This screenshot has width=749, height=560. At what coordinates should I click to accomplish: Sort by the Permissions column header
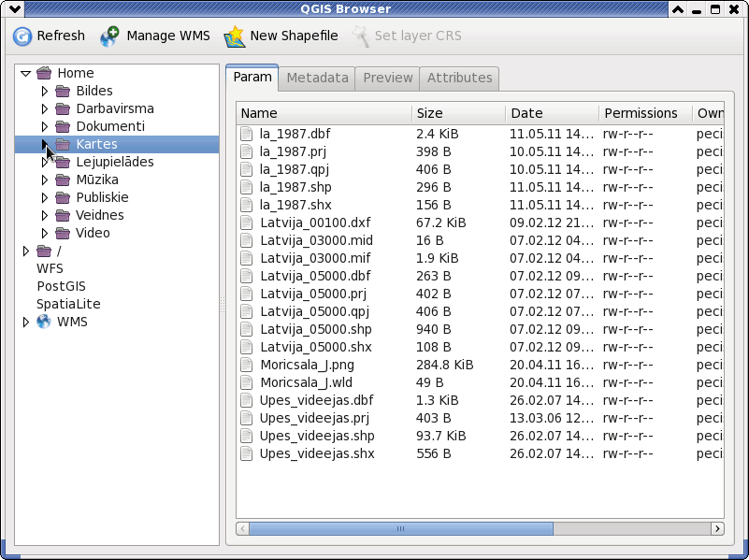coord(646,113)
